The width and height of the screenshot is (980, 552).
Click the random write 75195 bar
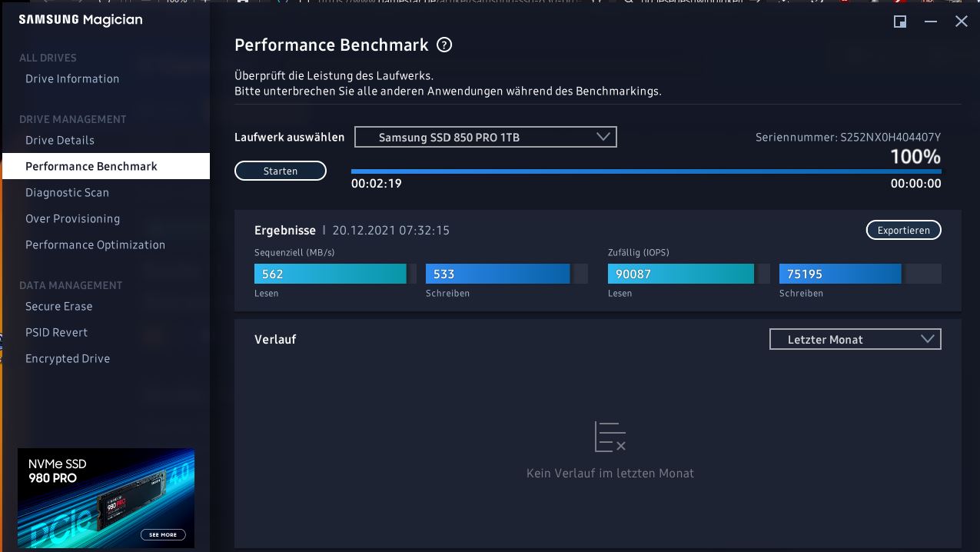860,274
